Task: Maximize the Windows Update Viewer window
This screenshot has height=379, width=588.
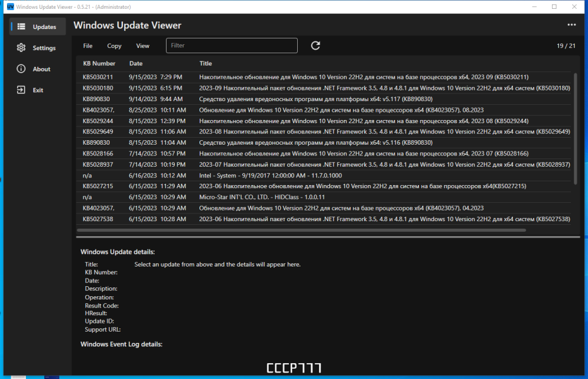Action: pyautogui.click(x=555, y=7)
